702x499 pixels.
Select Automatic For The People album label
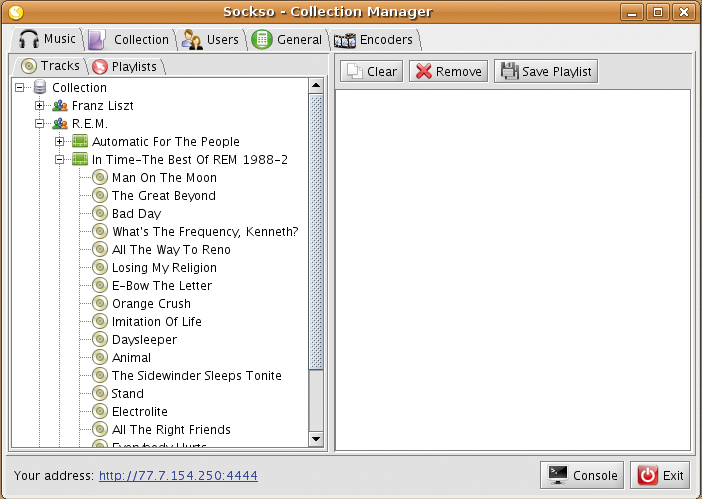tap(166, 142)
